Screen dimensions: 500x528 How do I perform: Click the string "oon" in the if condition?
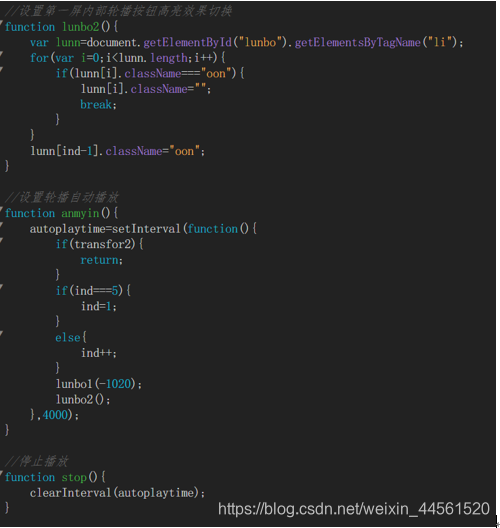click(x=216, y=73)
